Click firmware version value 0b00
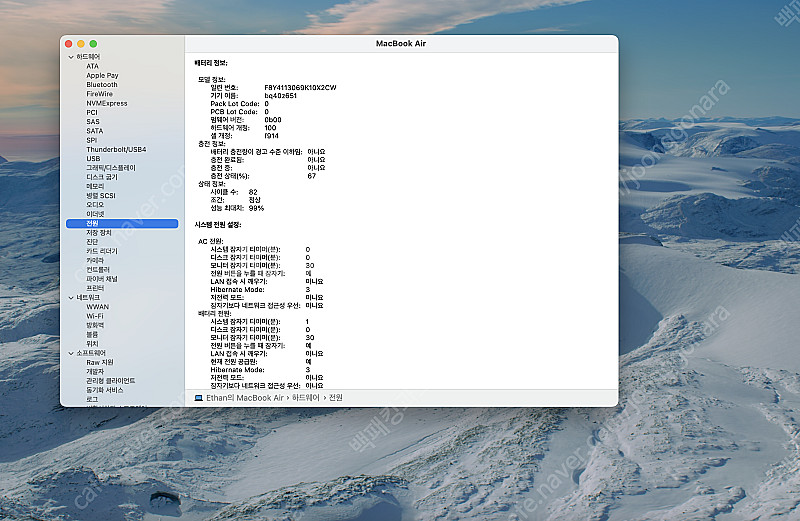This screenshot has height=521, width=800. tap(273, 120)
